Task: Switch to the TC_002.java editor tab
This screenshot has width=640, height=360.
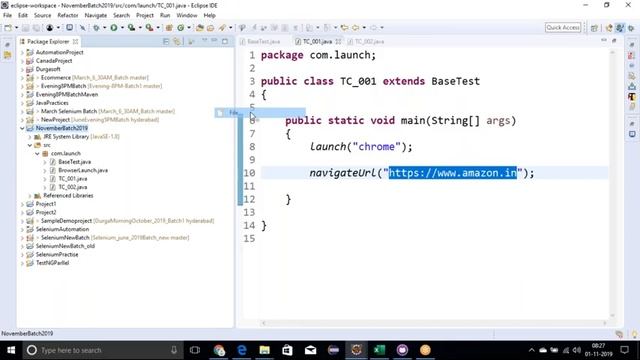Action: pyautogui.click(x=366, y=42)
